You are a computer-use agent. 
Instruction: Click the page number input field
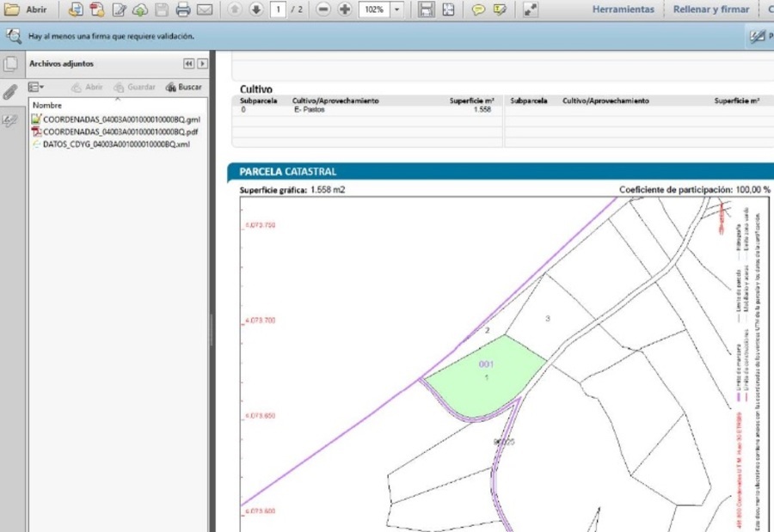point(278,9)
